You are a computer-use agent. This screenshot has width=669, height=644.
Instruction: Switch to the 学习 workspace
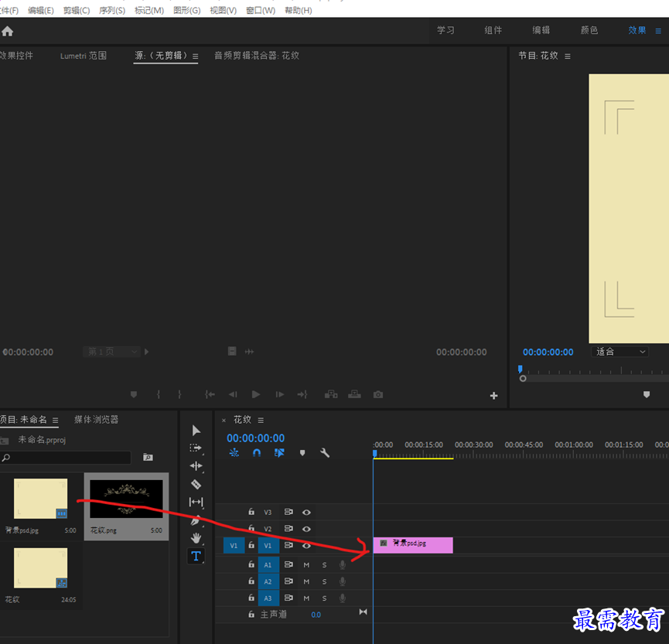[x=445, y=30]
